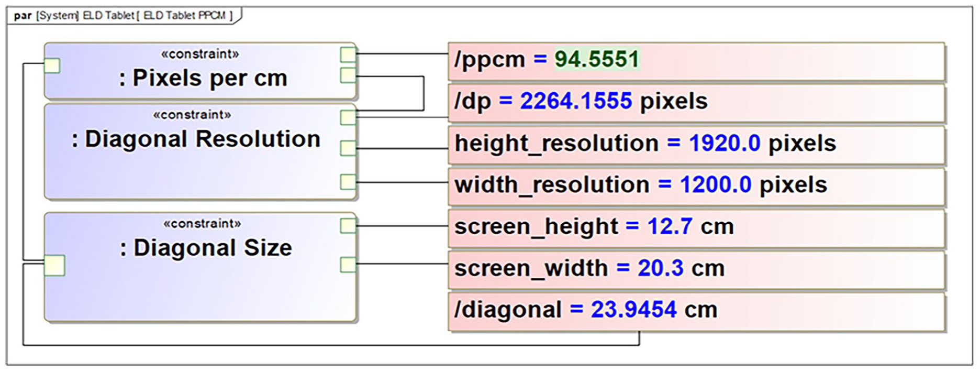Click the /ppcm value property box
Screen dimensions: 980x371
(696, 61)
